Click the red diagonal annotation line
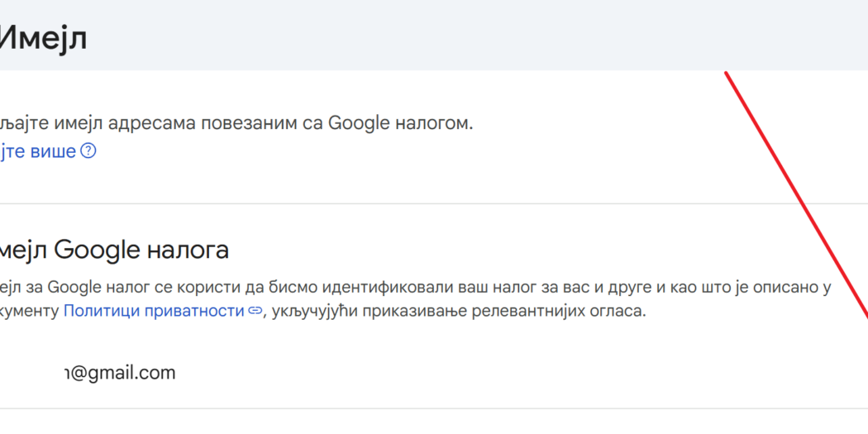 (797, 195)
